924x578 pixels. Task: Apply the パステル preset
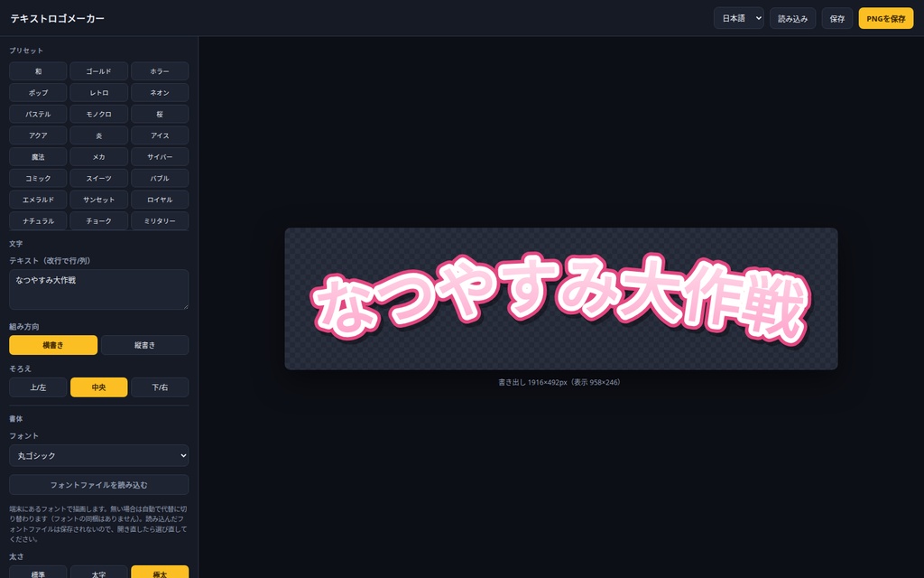(38, 114)
